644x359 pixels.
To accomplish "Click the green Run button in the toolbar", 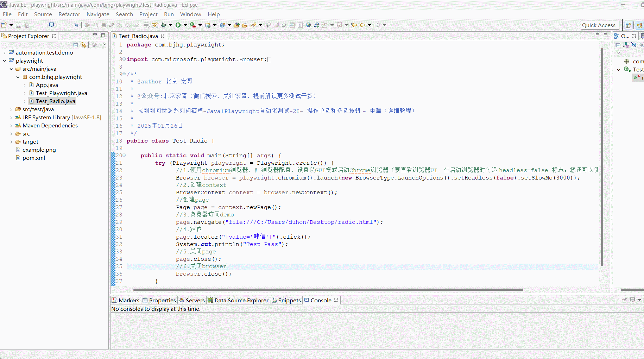I will [178, 25].
